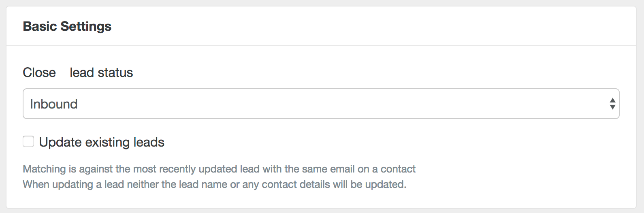Viewport: 644px width, 213px height.
Task: Click the 'Update existing leads' label text
Action: tap(102, 142)
